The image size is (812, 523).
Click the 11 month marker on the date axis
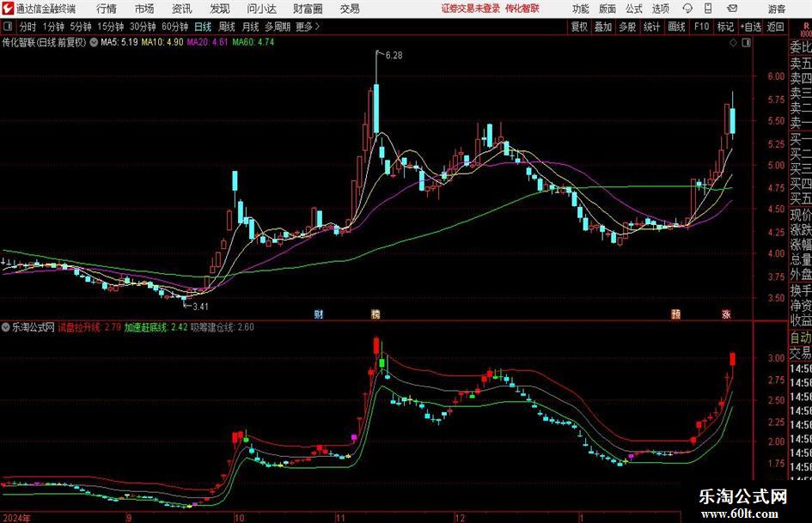340,518
